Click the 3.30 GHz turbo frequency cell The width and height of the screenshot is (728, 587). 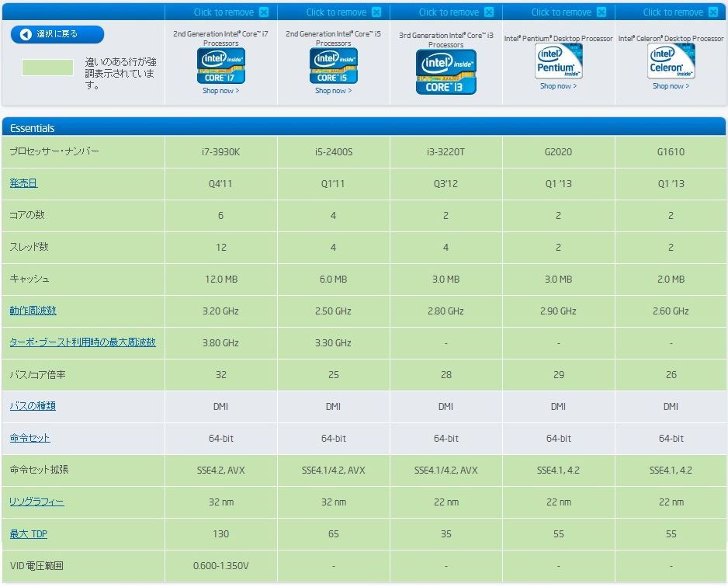[334, 342]
